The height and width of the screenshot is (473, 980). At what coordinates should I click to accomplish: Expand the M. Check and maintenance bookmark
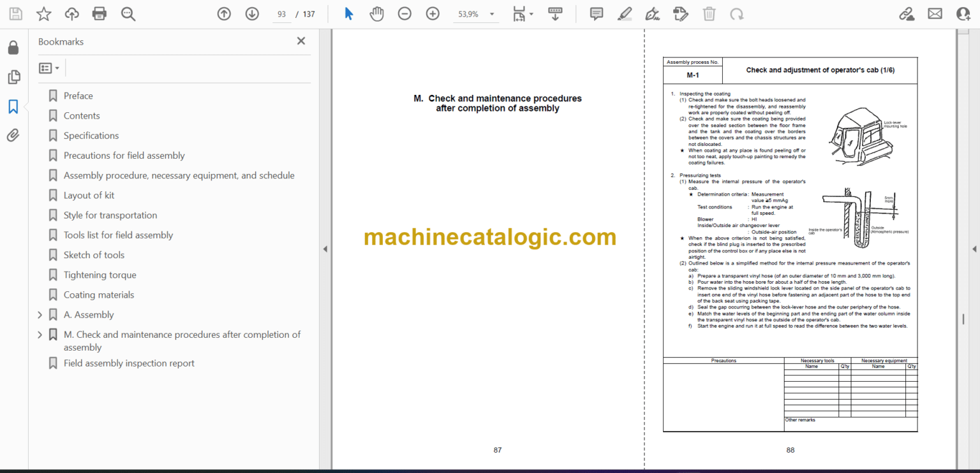tap(39, 334)
